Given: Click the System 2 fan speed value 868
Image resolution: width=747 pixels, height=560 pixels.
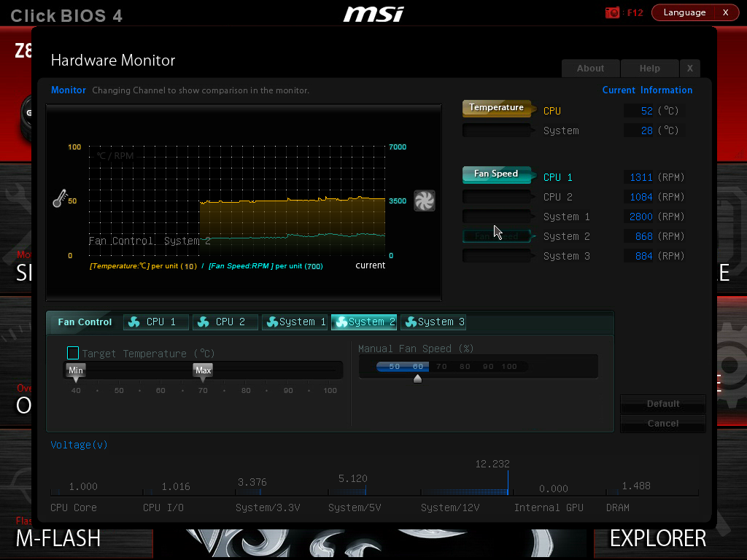Looking at the screenshot, I should point(643,236).
